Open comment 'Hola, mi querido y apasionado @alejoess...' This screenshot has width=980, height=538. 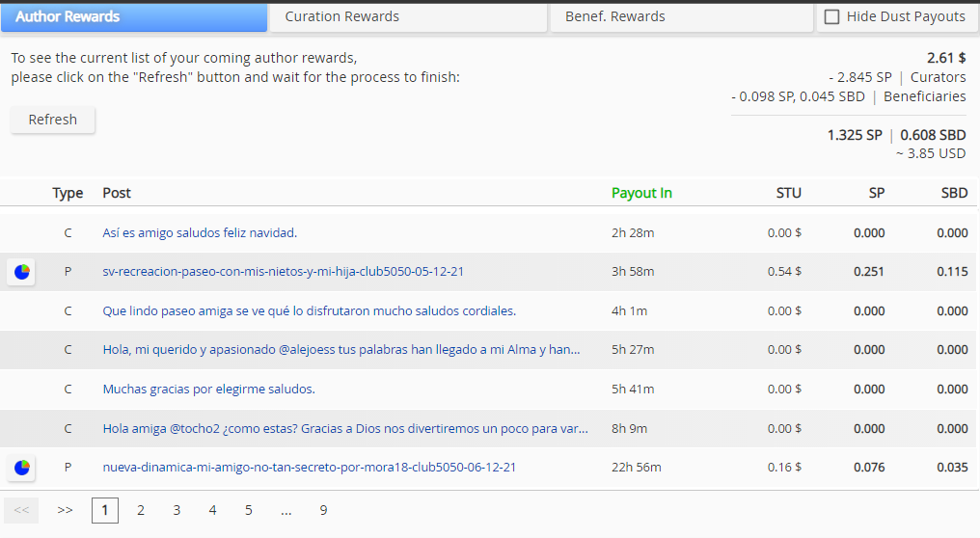341,350
